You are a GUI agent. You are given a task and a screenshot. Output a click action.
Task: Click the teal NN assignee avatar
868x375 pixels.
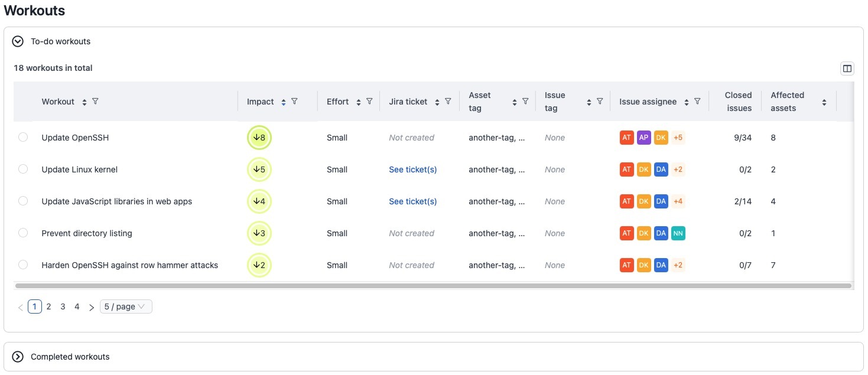(x=678, y=233)
